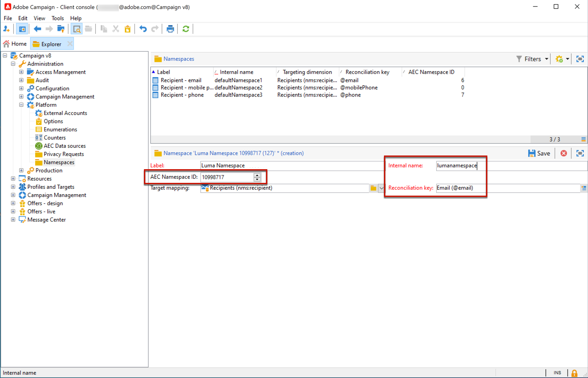Select Privacy Requests in the tree

64,154
